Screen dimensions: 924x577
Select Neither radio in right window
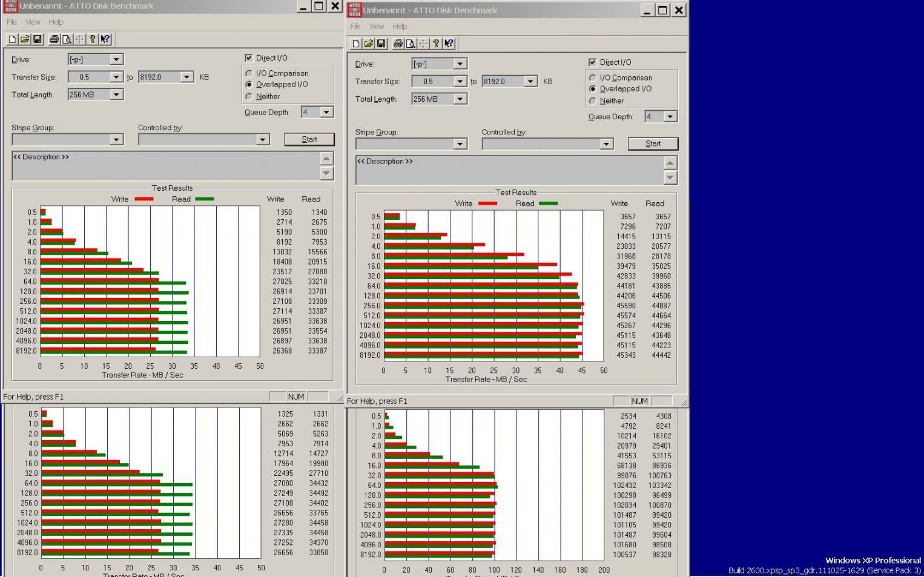coord(593,101)
